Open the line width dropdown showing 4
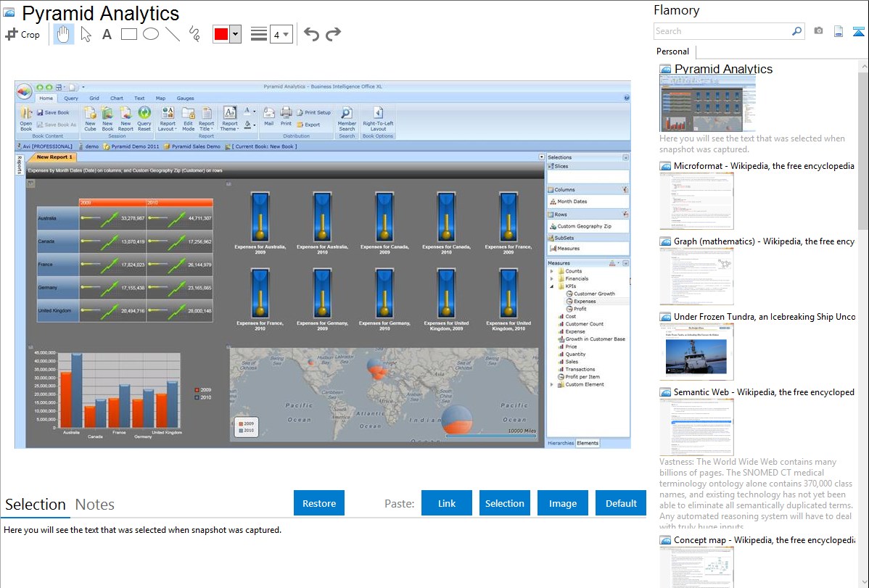This screenshot has height=588, width=869. tap(281, 35)
